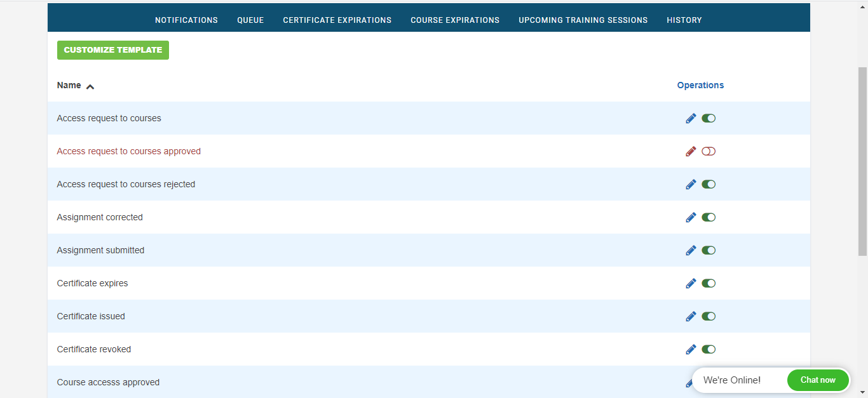Go to Course Expirations tab
868x398 pixels.
pos(455,20)
